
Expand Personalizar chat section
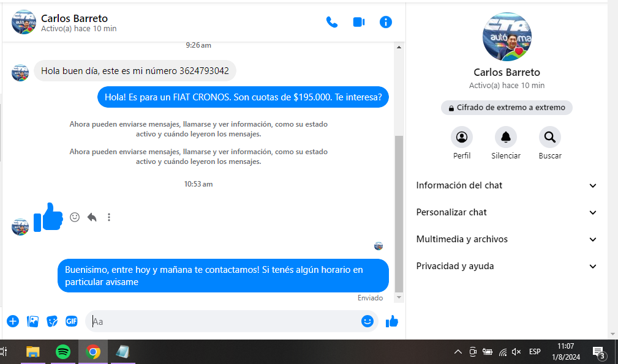click(x=506, y=212)
